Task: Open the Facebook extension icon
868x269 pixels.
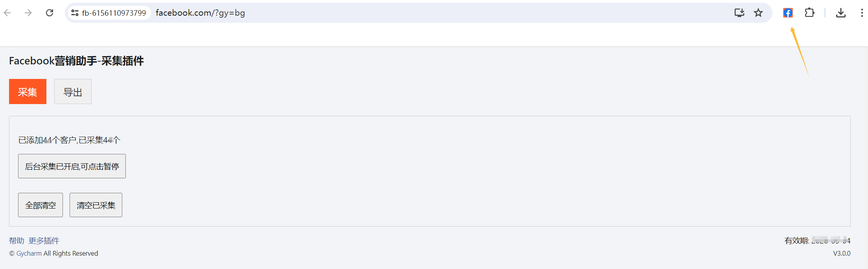Action: [788, 13]
